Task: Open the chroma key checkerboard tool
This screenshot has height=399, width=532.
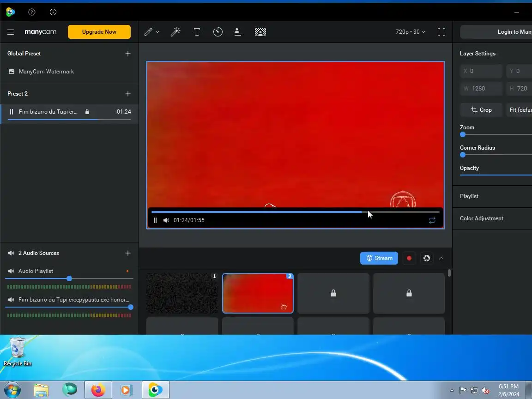Action: click(x=260, y=32)
